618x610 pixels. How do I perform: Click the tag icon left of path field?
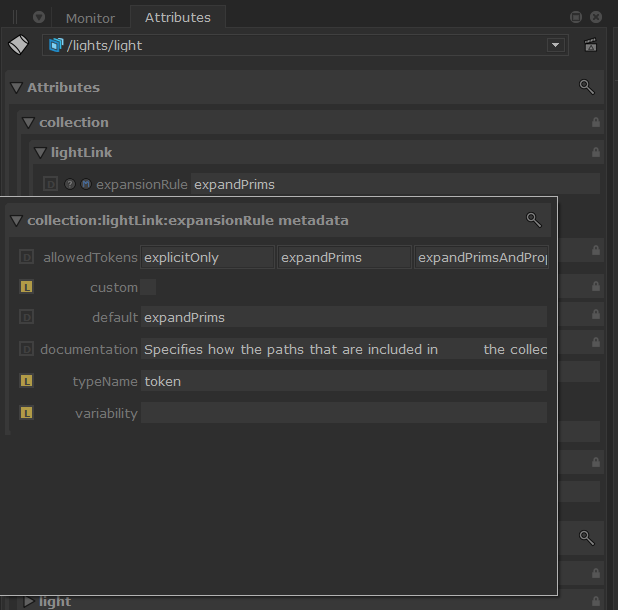[19, 45]
